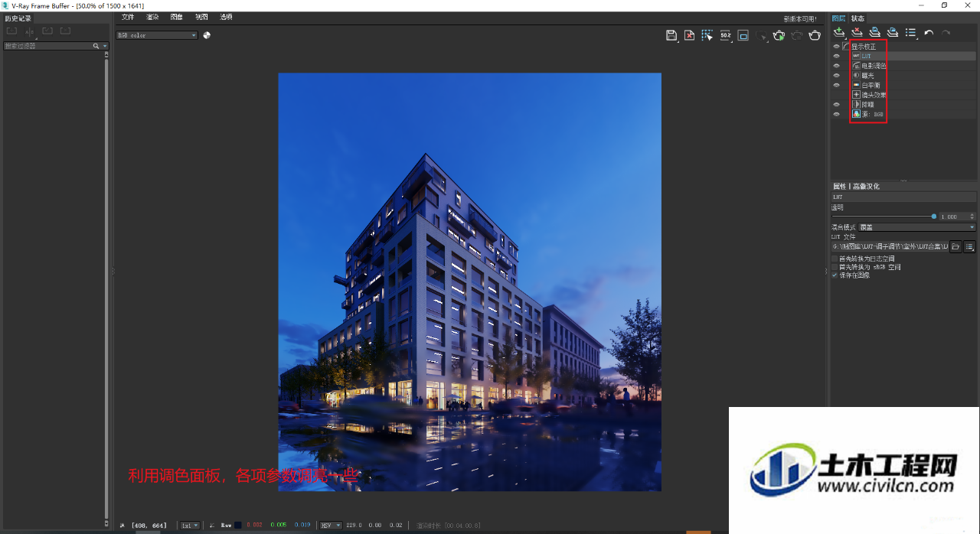Open the history filter dropdown arrow
980x534 pixels.
click(x=105, y=46)
